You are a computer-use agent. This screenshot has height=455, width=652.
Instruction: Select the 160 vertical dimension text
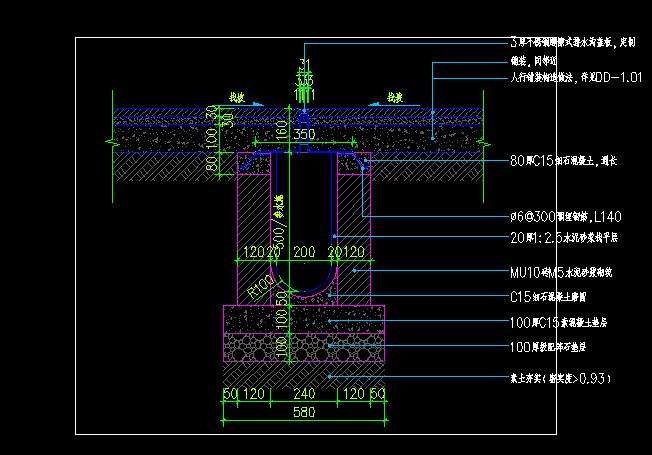point(283,129)
